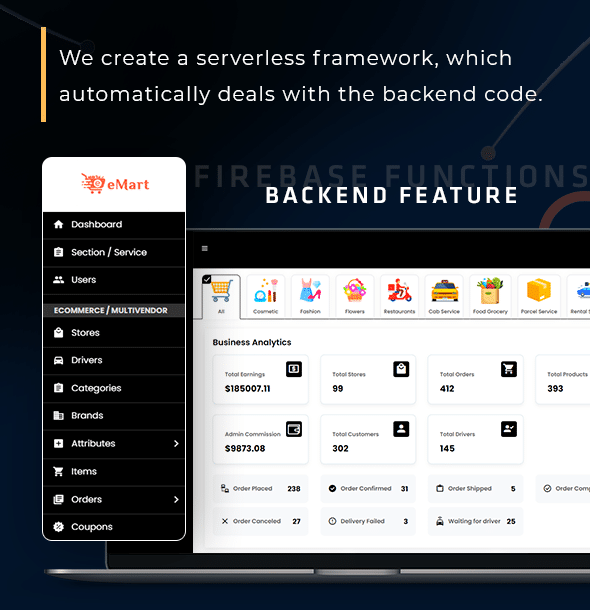
Task: Click the Order Placed 238 status tile
Action: [261, 489]
